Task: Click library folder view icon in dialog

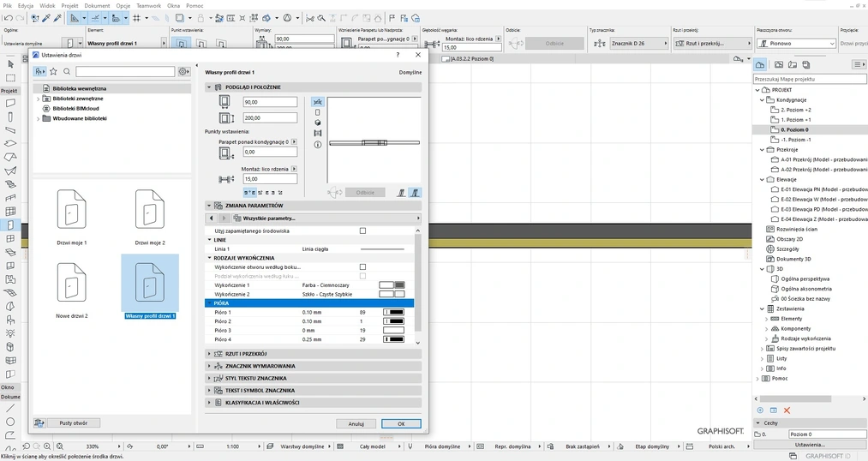Action: [x=39, y=71]
